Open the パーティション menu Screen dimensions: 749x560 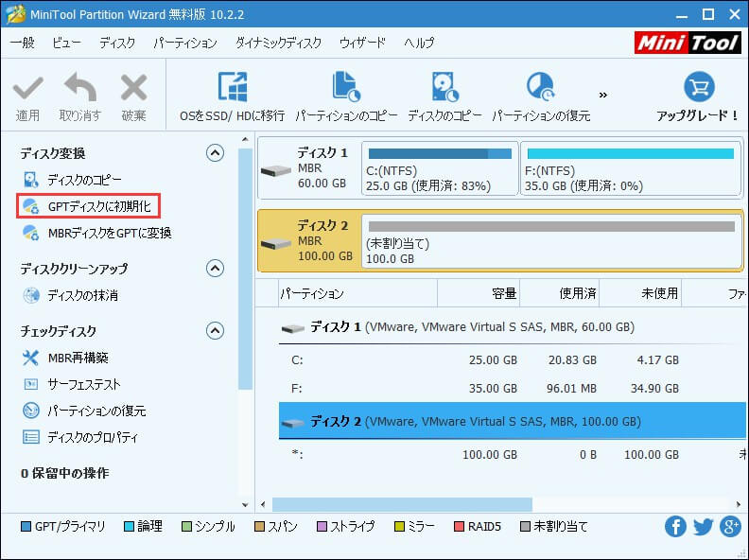pyautogui.click(x=185, y=43)
